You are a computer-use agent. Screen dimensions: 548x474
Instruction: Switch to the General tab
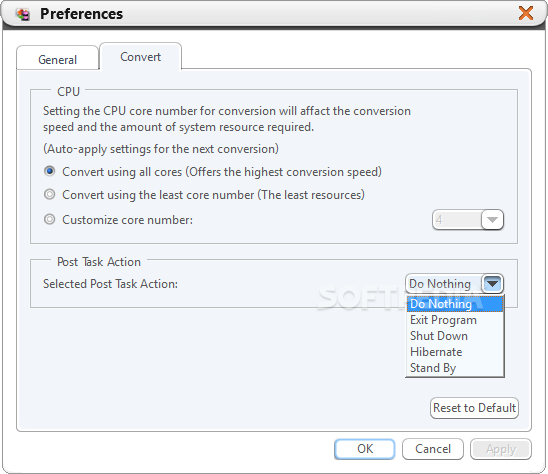57,59
